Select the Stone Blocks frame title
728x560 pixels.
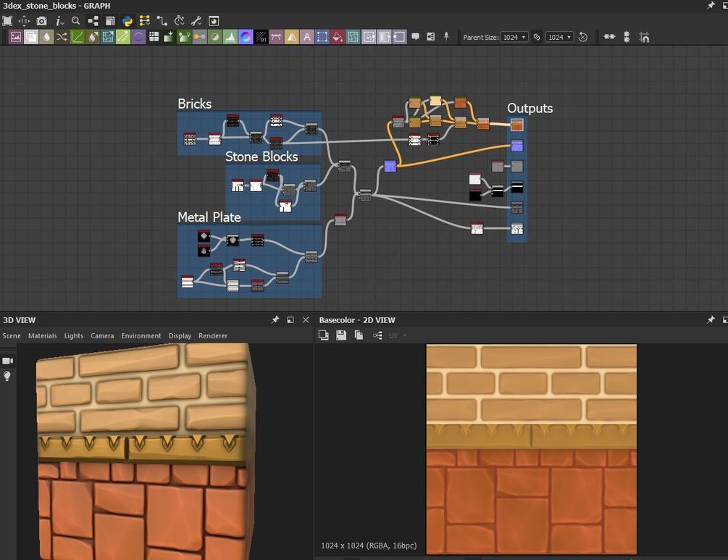[x=262, y=156]
